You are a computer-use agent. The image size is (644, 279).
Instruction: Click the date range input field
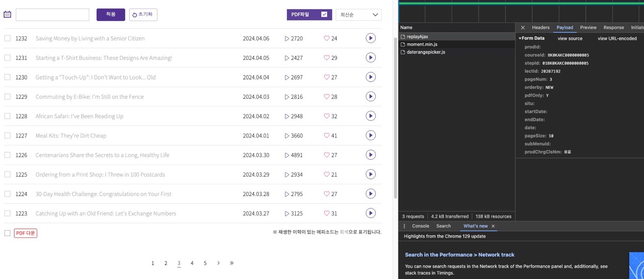pos(52,15)
